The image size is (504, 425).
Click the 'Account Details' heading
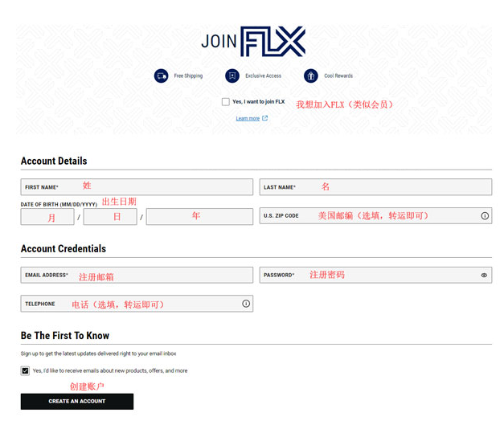[x=54, y=161]
